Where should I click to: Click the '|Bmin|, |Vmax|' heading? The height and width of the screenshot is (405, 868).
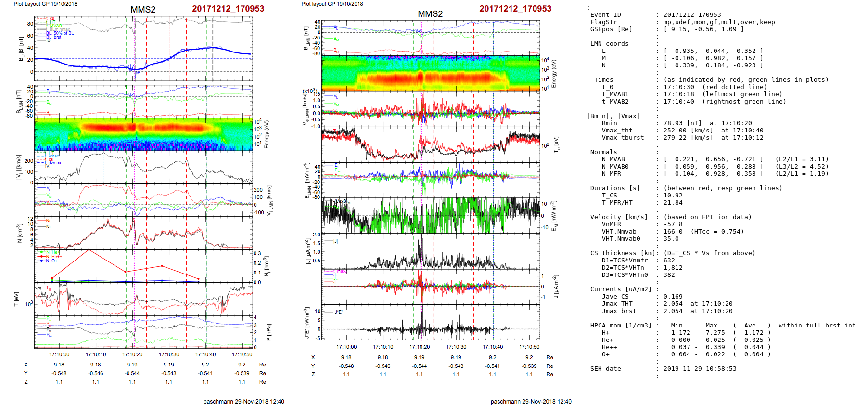pos(613,116)
